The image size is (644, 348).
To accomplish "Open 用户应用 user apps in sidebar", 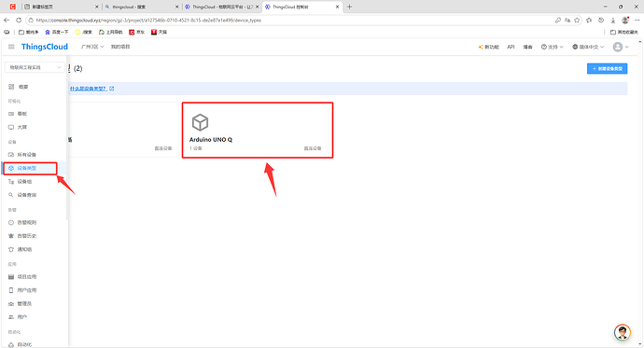I will tap(22, 290).
